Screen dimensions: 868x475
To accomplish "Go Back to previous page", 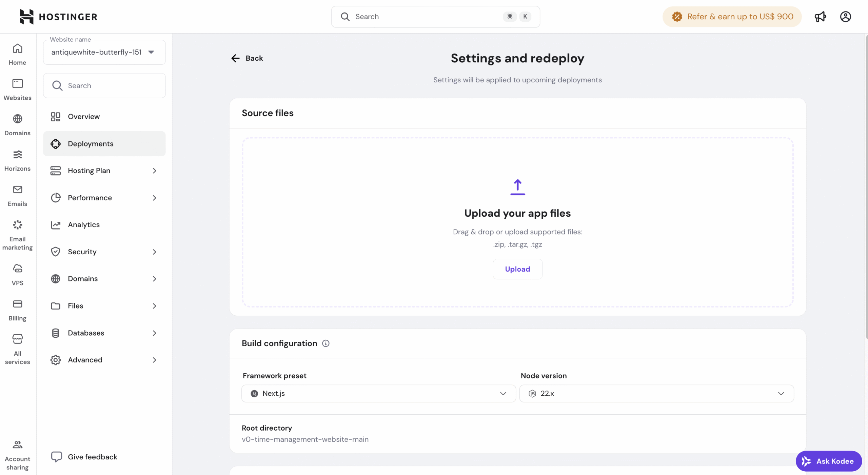I will pos(247,58).
